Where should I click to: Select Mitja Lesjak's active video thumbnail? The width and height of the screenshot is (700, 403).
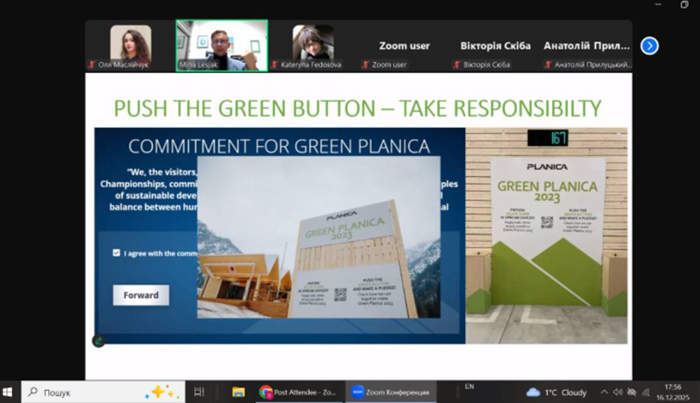tap(221, 46)
